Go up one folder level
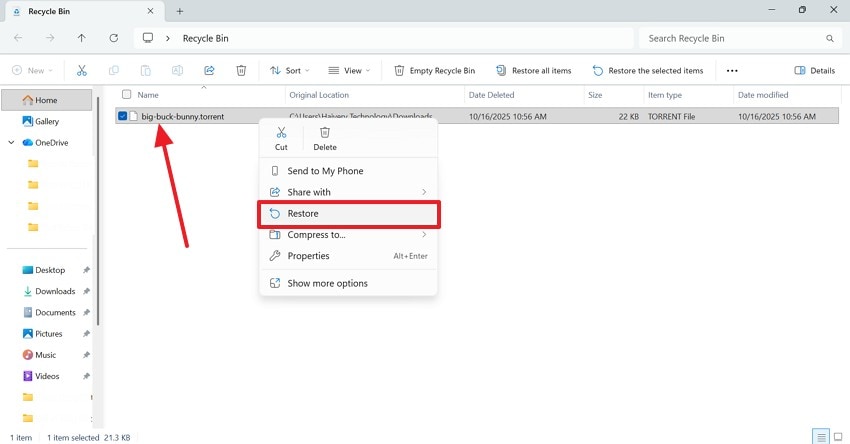Image resolution: width=850 pixels, height=444 pixels. (81, 38)
